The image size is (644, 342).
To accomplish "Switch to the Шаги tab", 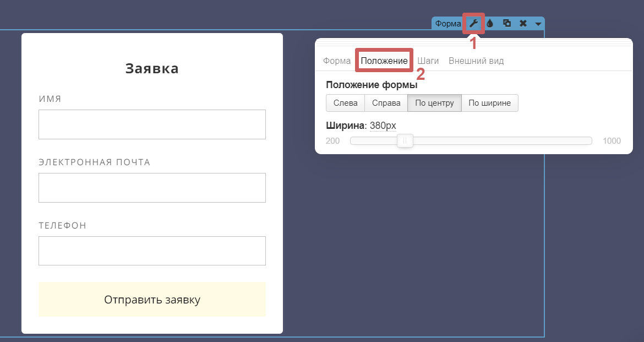I will click(428, 61).
